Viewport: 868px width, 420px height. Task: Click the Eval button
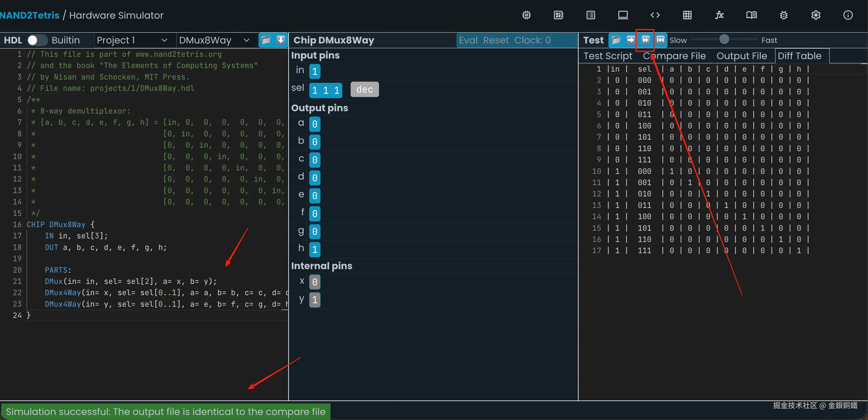468,40
